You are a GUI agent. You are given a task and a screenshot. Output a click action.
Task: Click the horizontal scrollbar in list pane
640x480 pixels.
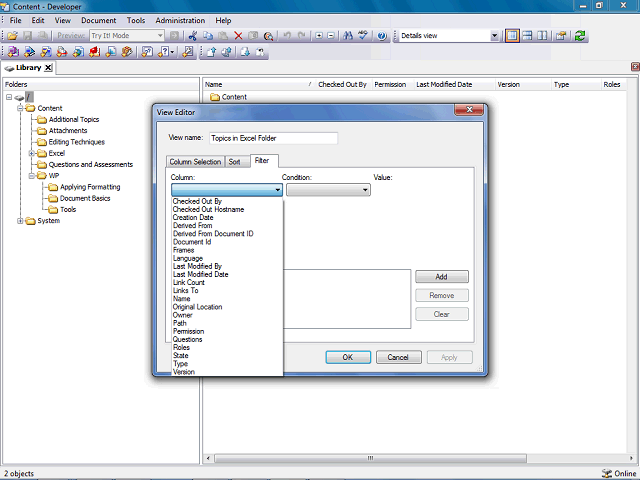click(370, 458)
